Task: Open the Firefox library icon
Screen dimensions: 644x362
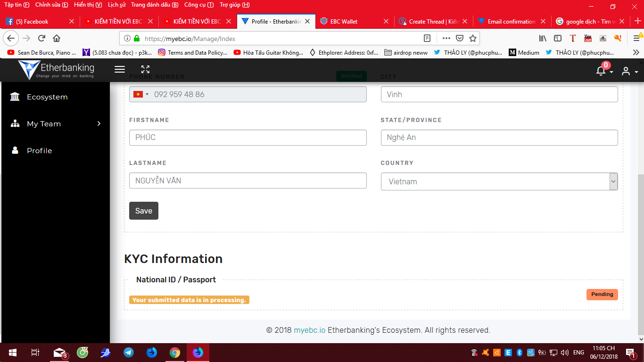Action: [543, 38]
